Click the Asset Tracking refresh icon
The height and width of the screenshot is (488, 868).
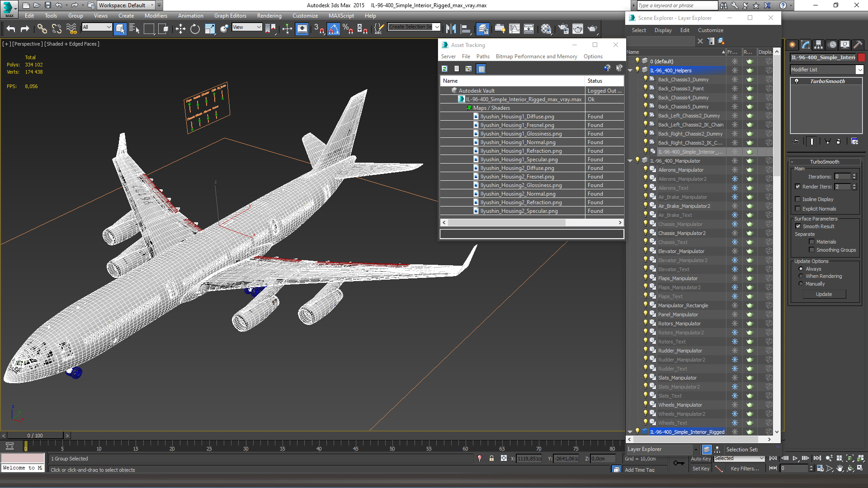tap(446, 69)
